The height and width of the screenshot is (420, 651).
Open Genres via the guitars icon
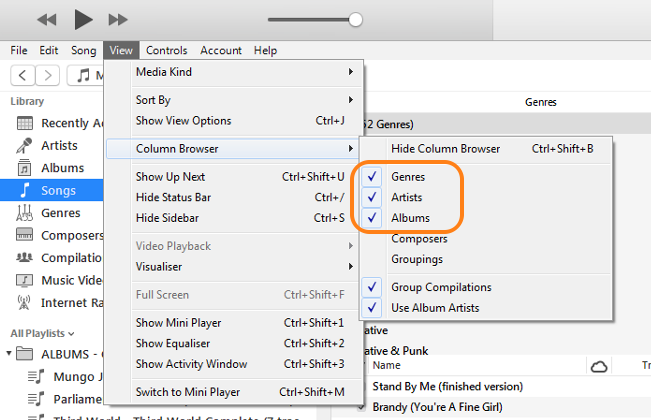pos(24,213)
